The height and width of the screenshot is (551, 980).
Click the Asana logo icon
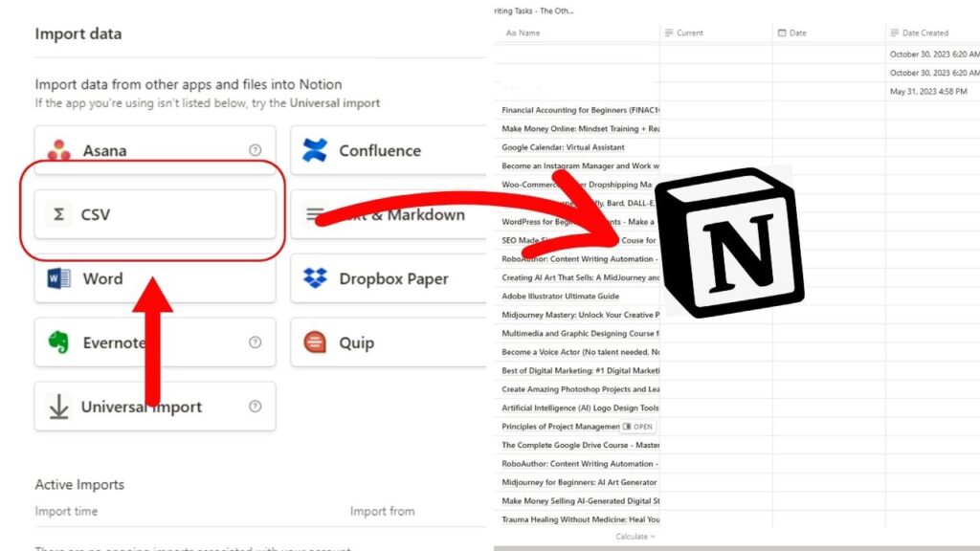coord(58,150)
